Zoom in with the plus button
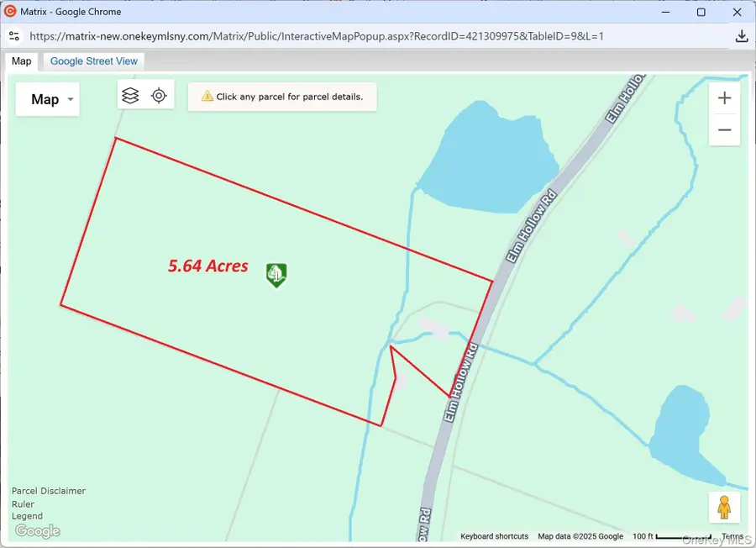Viewport: 756px width, 548px height. [724, 98]
